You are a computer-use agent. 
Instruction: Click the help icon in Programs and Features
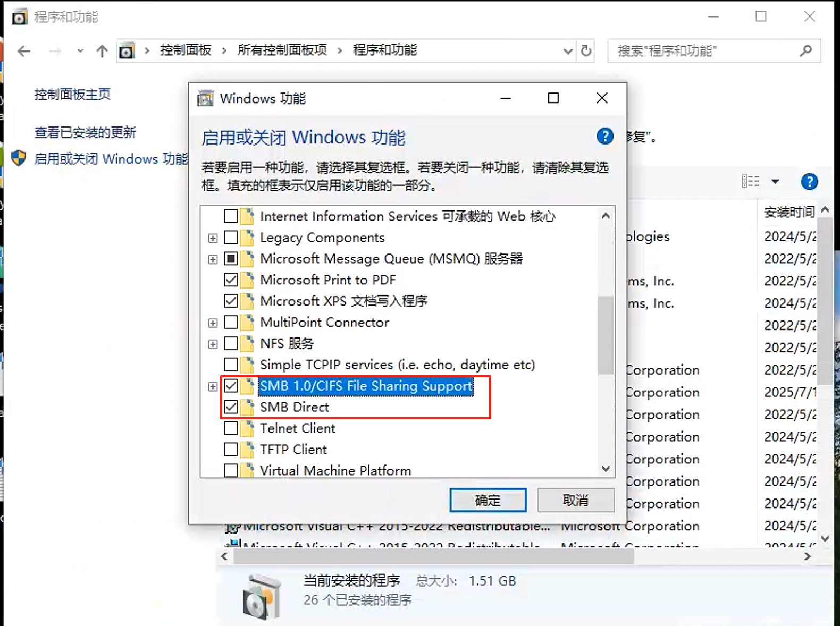click(809, 182)
